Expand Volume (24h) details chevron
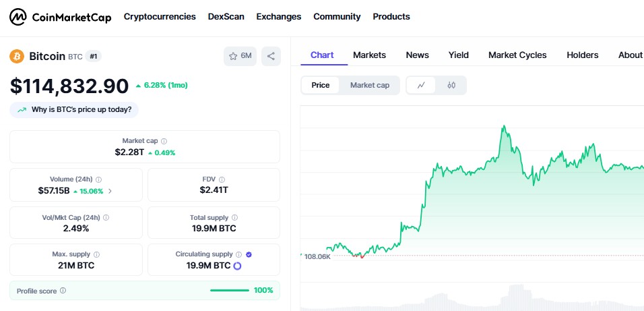 point(110,191)
